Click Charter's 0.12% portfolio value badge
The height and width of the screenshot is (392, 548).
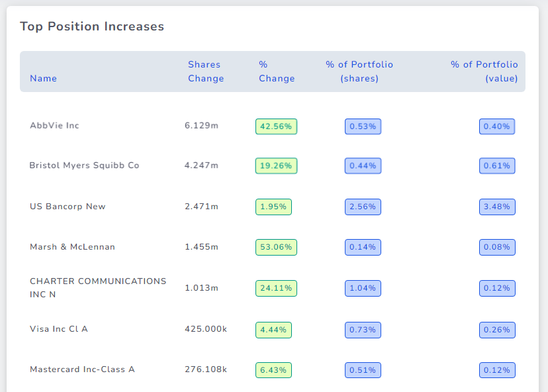pos(497,288)
